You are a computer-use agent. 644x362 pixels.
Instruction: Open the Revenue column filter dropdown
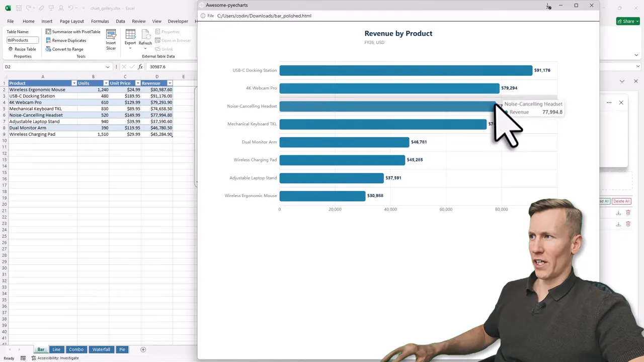(170, 83)
